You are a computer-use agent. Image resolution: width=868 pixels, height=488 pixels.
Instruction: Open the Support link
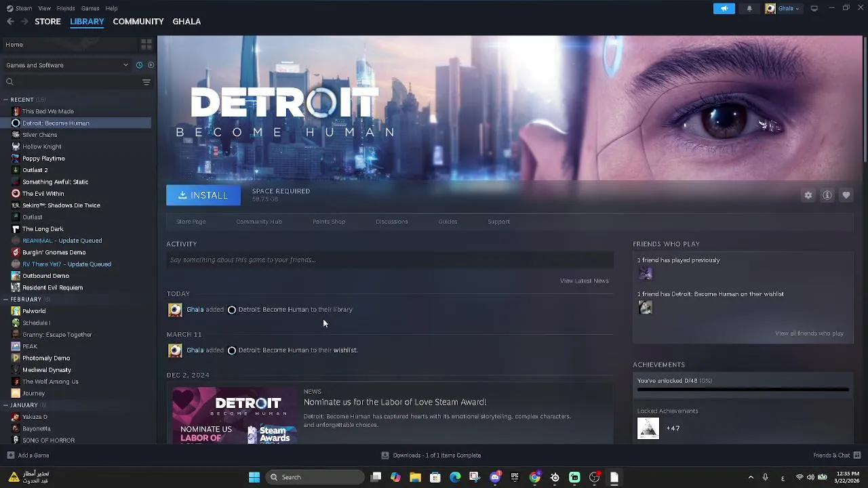pyautogui.click(x=498, y=222)
